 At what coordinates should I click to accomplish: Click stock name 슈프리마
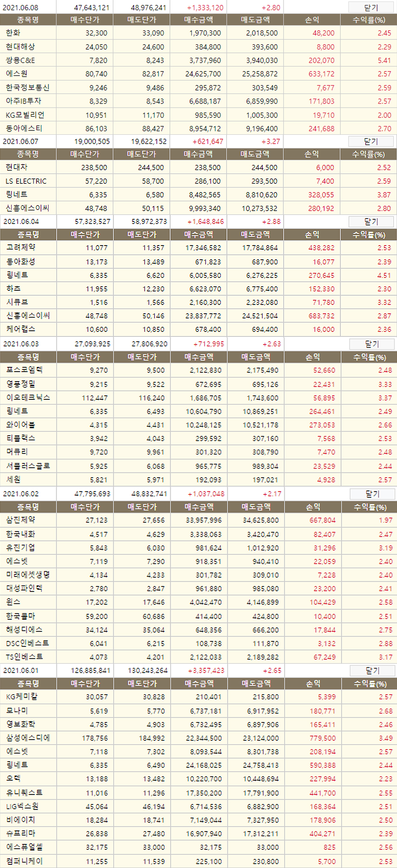[x=21, y=834]
